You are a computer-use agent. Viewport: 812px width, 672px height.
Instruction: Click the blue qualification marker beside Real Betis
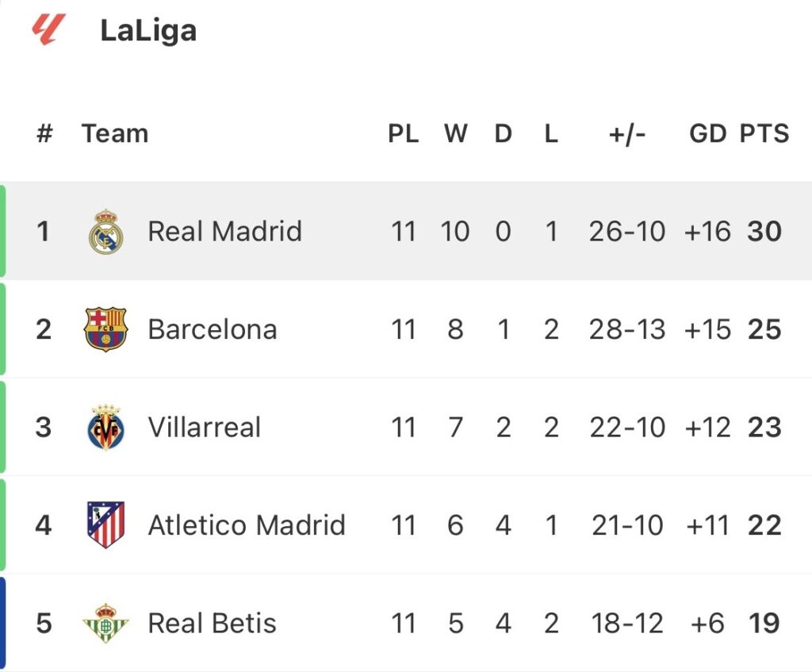tap(3, 624)
